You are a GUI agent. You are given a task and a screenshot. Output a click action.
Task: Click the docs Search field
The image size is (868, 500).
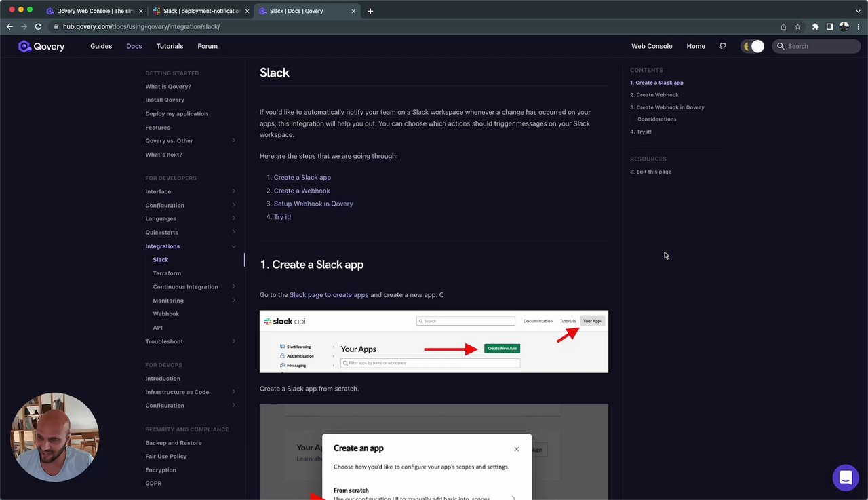point(821,46)
